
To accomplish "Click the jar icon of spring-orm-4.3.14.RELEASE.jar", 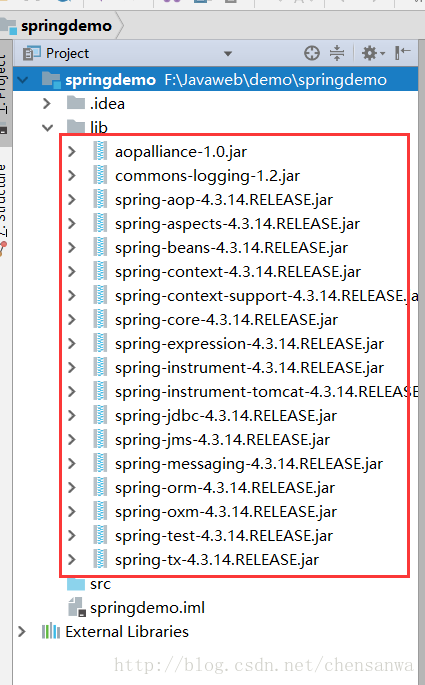I will [100, 488].
